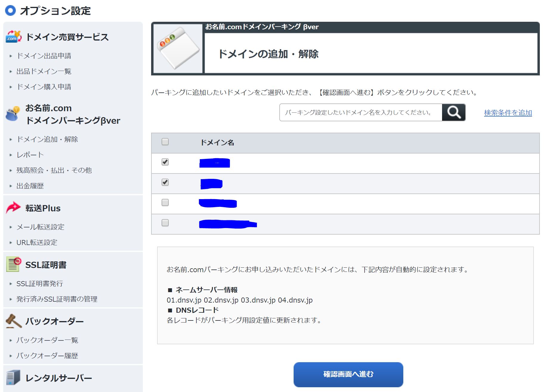Viewport: 544px width, 392px height.
Task: Click the SSL証明書 certificate icon
Action: point(13,264)
